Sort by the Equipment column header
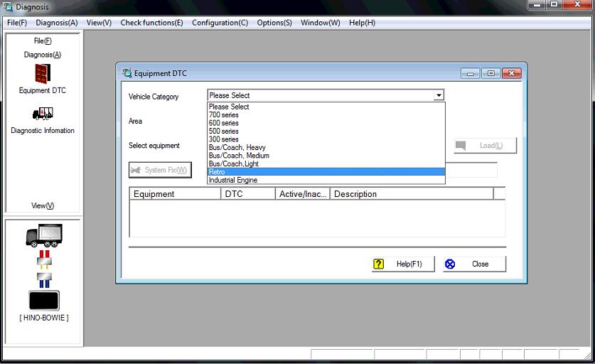Image resolution: width=595 pixels, height=364 pixels. [x=175, y=194]
